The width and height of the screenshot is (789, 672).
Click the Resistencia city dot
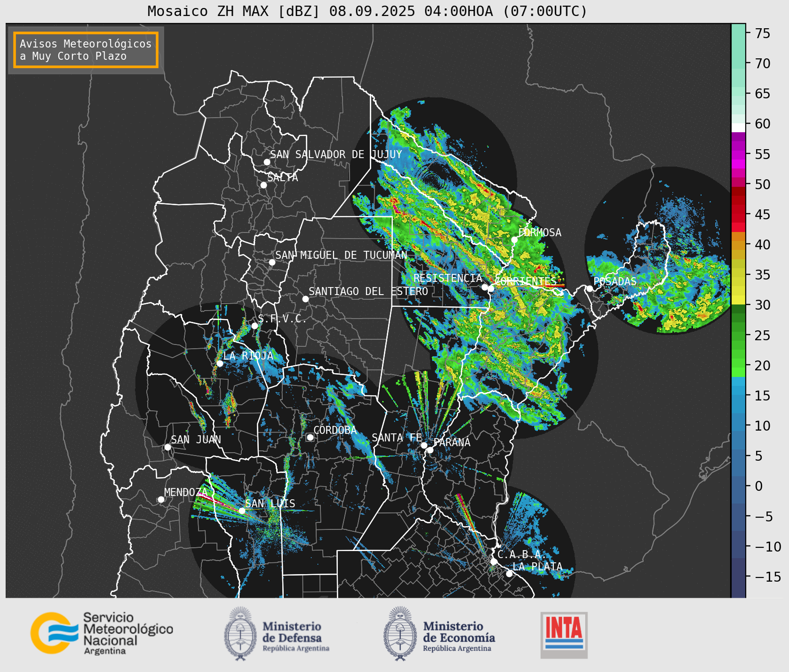click(x=485, y=287)
